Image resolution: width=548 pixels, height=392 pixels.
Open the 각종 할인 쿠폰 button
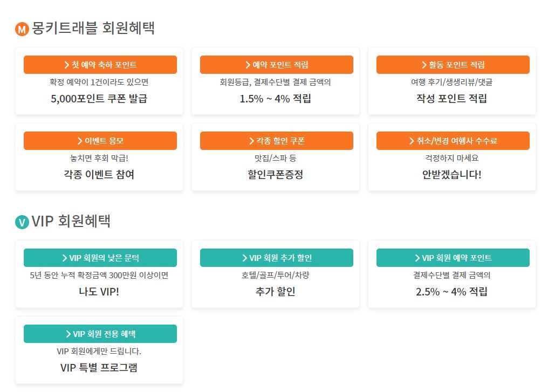coord(277,141)
